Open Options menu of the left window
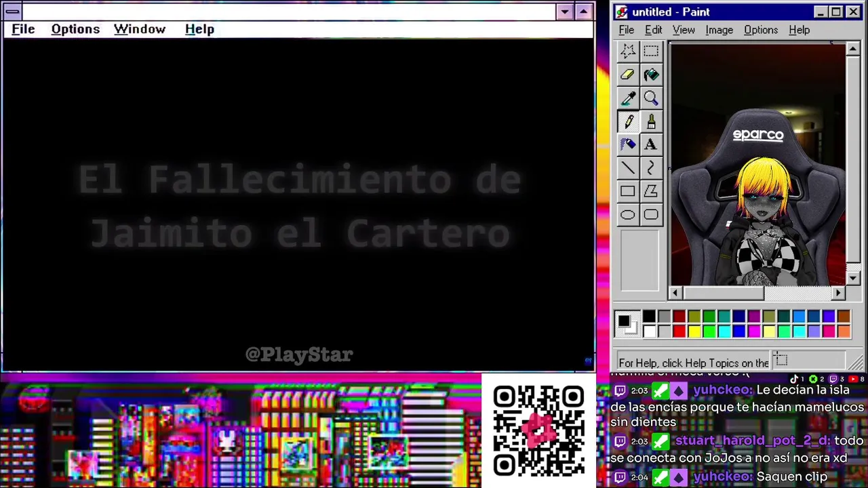Screen dimensions: 868x488 (75, 29)
